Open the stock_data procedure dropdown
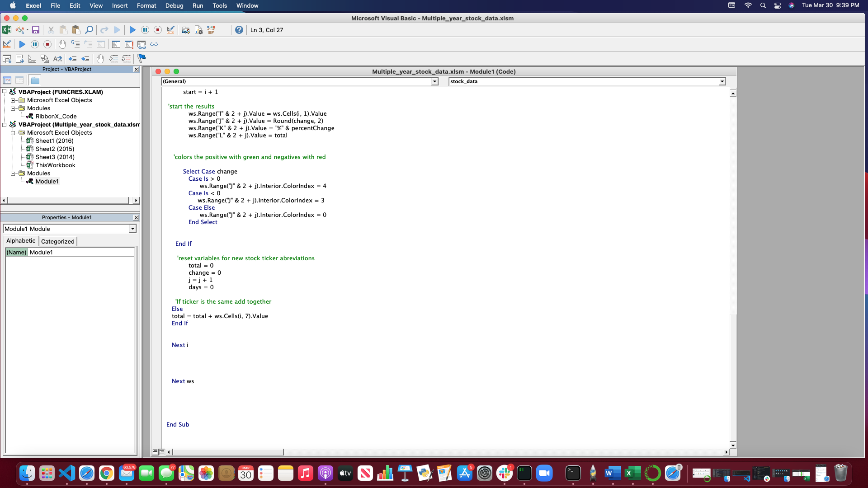This screenshot has width=868, height=488. tap(722, 82)
